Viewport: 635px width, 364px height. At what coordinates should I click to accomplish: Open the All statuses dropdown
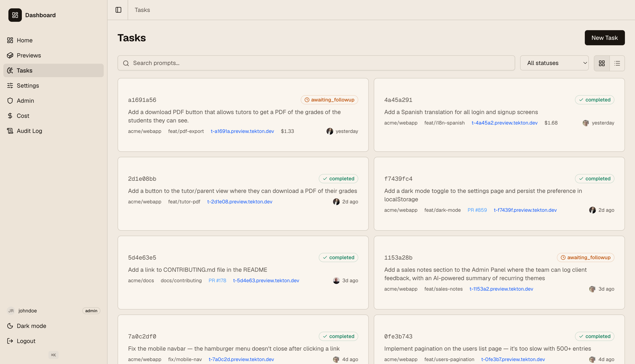click(554, 63)
